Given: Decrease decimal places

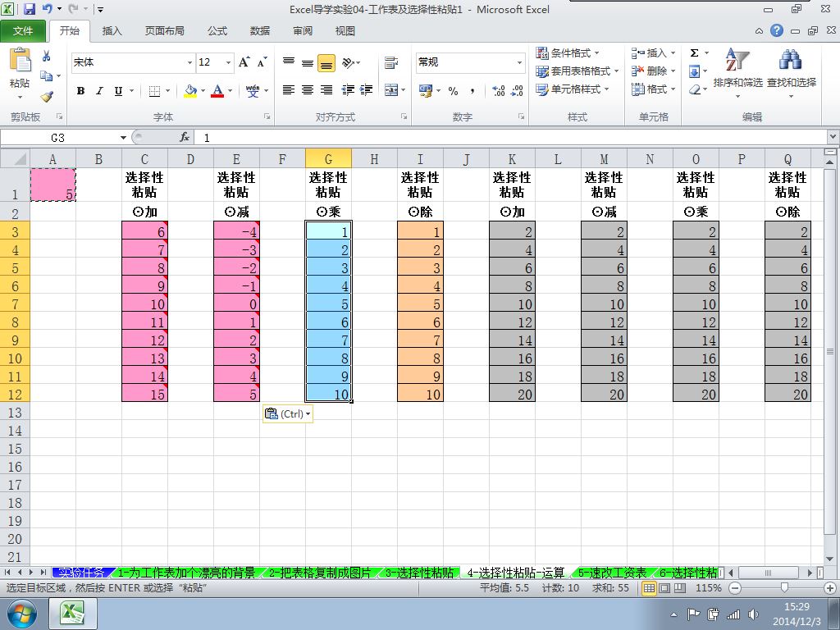Looking at the screenshot, I should pyautogui.click(x=517, y=90).
